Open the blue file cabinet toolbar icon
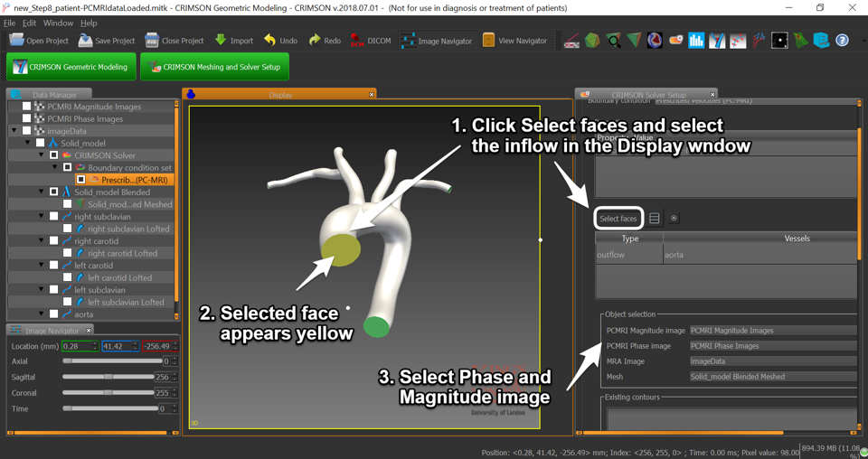Image resolution: width=868 pixels, height=459 pixels. pos(821,41)
